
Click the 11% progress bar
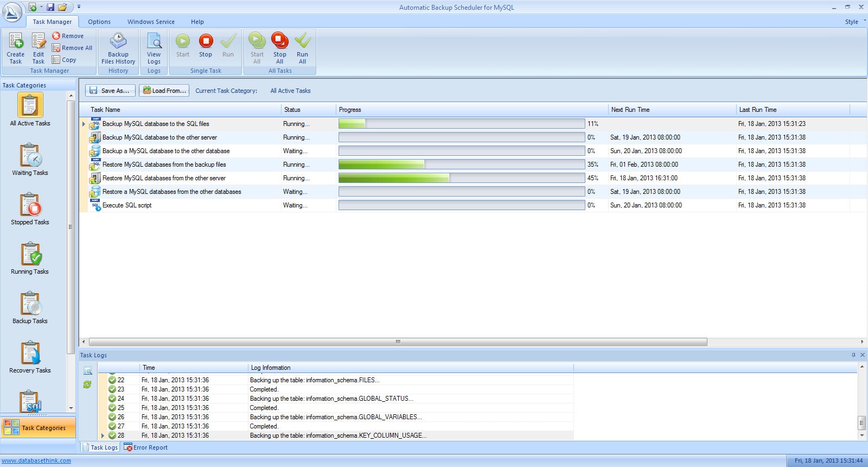click(x=462, y=124)
